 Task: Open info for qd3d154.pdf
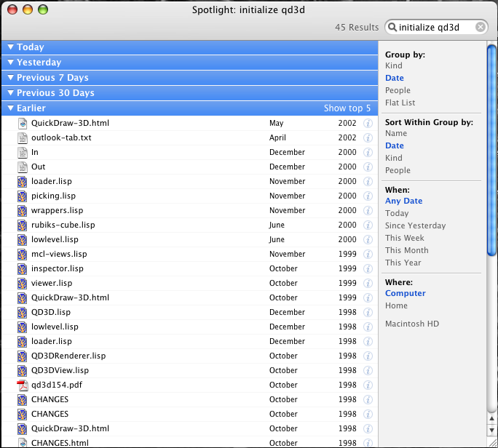[x=368, y=385]
